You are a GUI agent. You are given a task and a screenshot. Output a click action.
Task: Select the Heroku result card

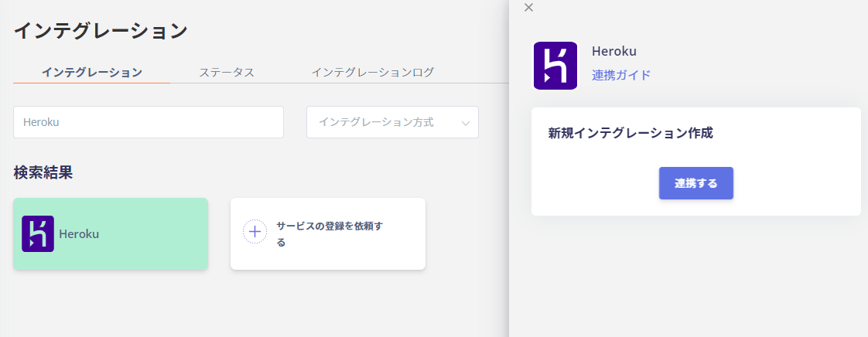pos(111,234)
